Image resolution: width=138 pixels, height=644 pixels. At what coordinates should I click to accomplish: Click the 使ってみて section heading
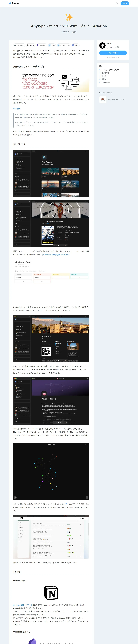point(20,144)
